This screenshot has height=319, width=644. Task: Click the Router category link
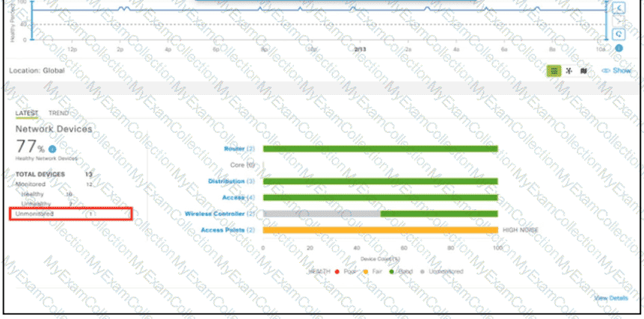coord(235,149)
